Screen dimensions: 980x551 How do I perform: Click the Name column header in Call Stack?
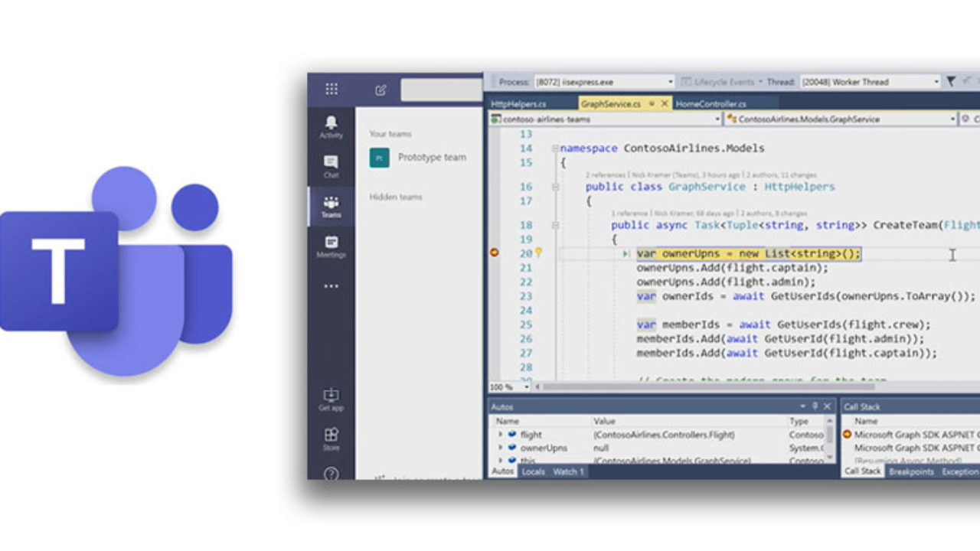866,421
